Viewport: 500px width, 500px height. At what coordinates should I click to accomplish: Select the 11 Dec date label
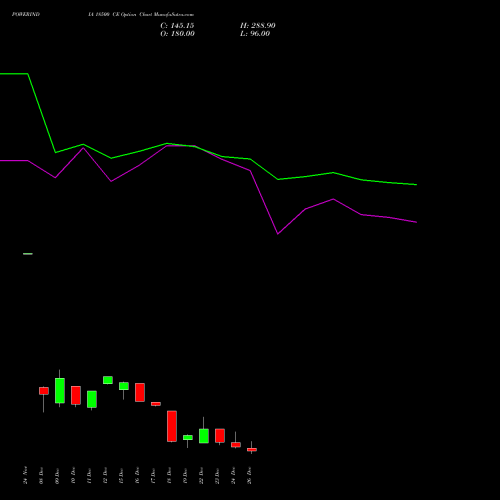coord(89,476)
